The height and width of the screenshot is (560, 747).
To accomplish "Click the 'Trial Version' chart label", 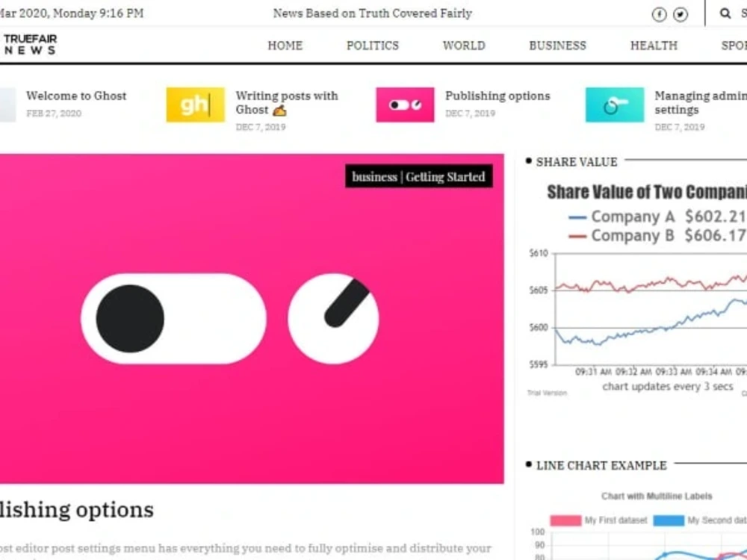I will point(547,393).
